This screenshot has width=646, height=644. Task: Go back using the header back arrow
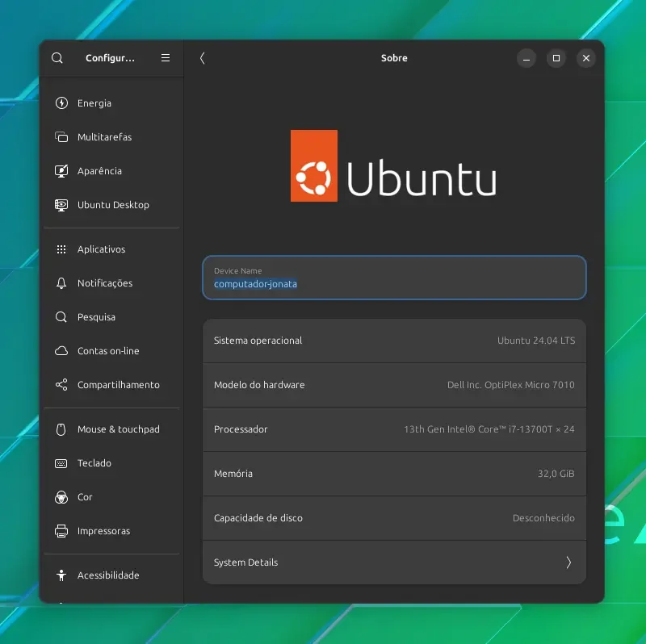[x=203, y=58]
